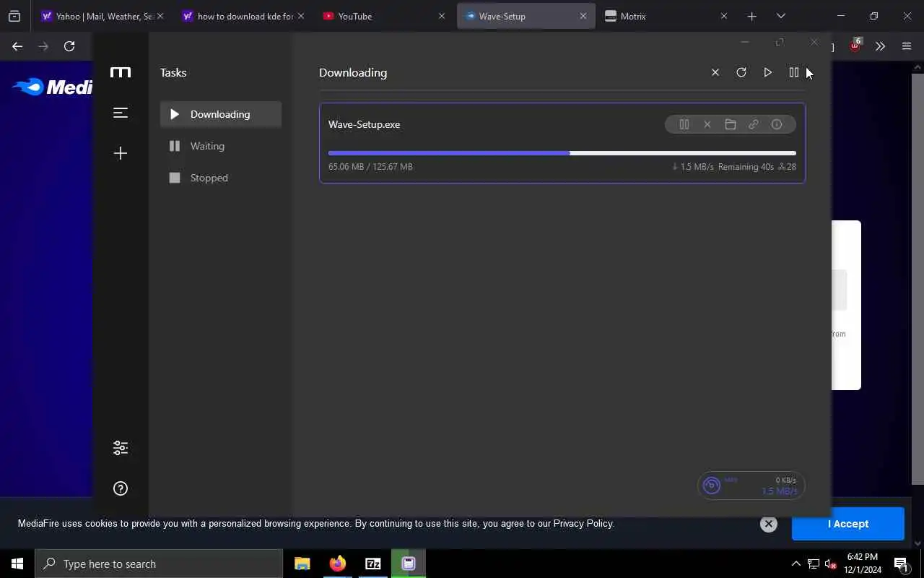Open Motrix preferences sliders icon
This screenshot has width=924, height=578.
(x=121, y=448)
